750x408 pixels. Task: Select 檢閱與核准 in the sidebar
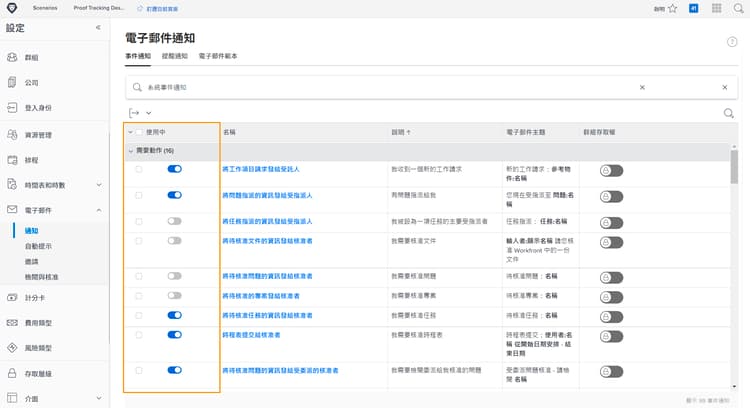[x=42, y=277]
